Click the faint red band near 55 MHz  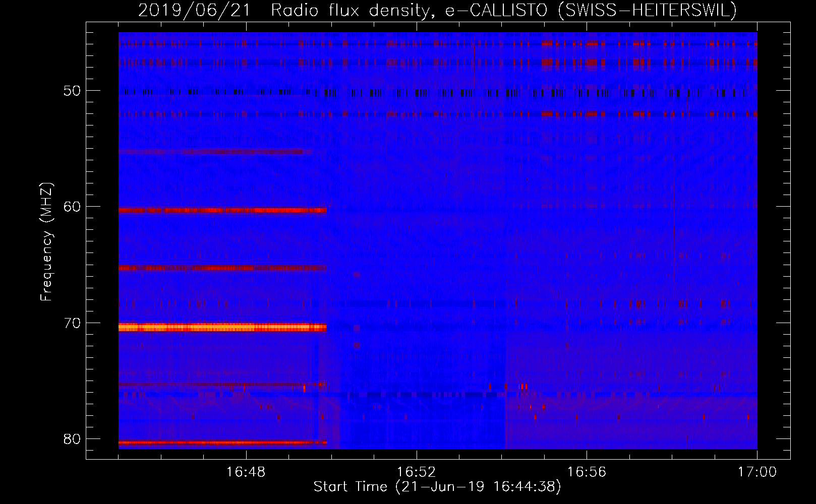point(215,152)
